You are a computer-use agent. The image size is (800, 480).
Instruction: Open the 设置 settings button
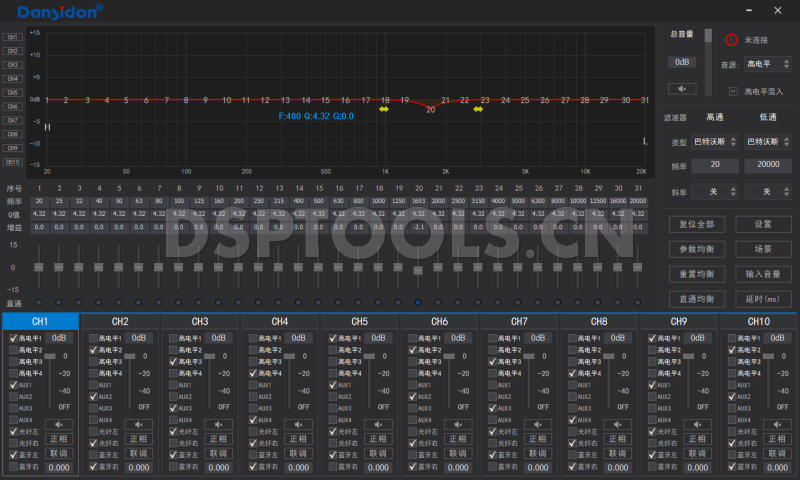pyautogui.click(x=762, y=224)
